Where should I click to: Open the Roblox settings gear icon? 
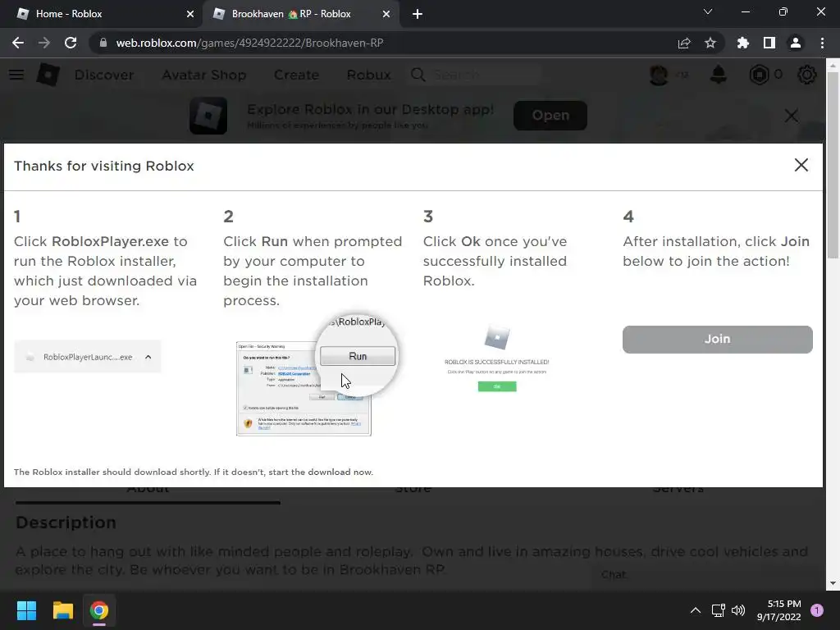point(807,75)
